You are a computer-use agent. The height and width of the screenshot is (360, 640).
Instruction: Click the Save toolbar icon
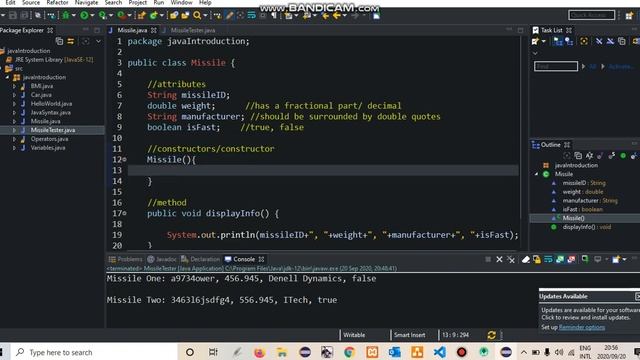13,16
